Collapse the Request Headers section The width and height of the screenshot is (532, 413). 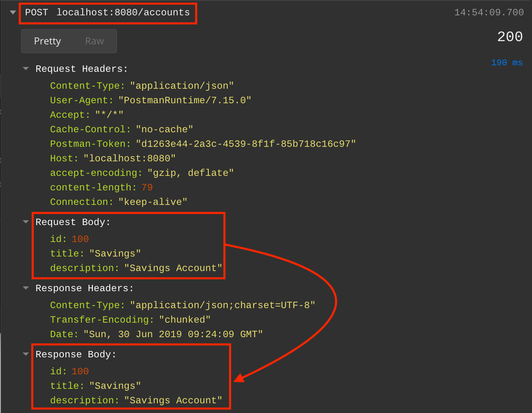tap(25, 69)
